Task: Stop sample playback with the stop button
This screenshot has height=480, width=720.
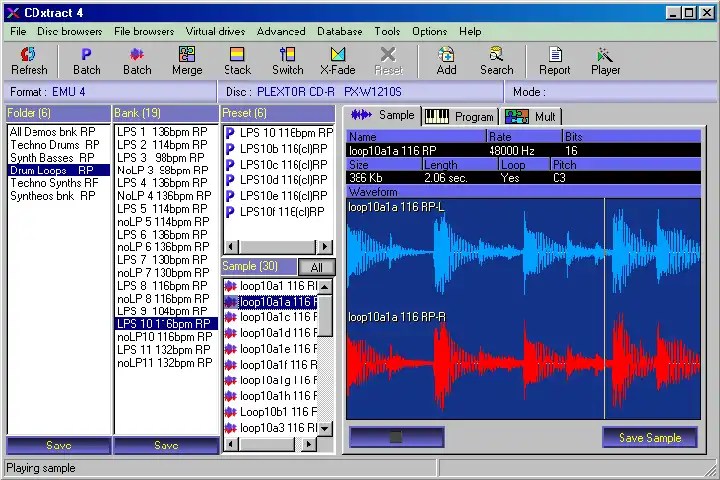Action: click(396, 437)
